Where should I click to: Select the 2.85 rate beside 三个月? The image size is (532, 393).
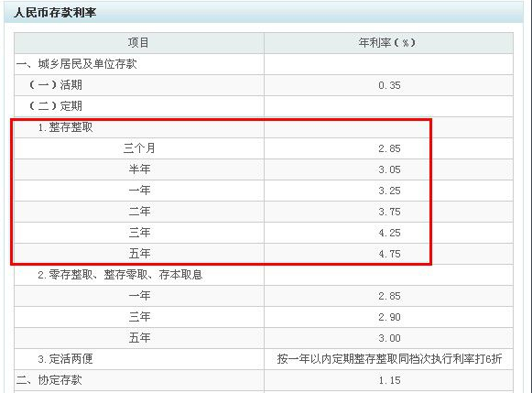(389, 148)
